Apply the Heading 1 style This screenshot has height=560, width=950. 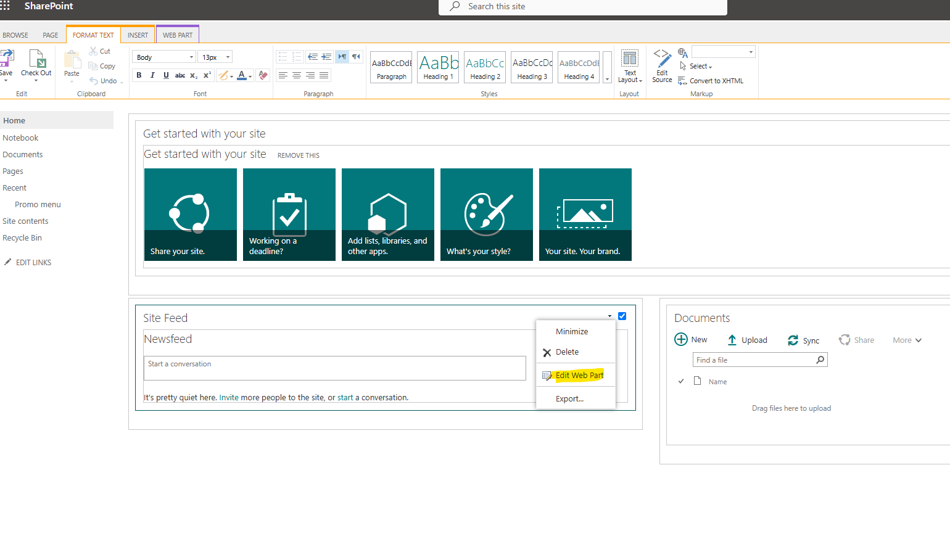[x=438, y=67]
